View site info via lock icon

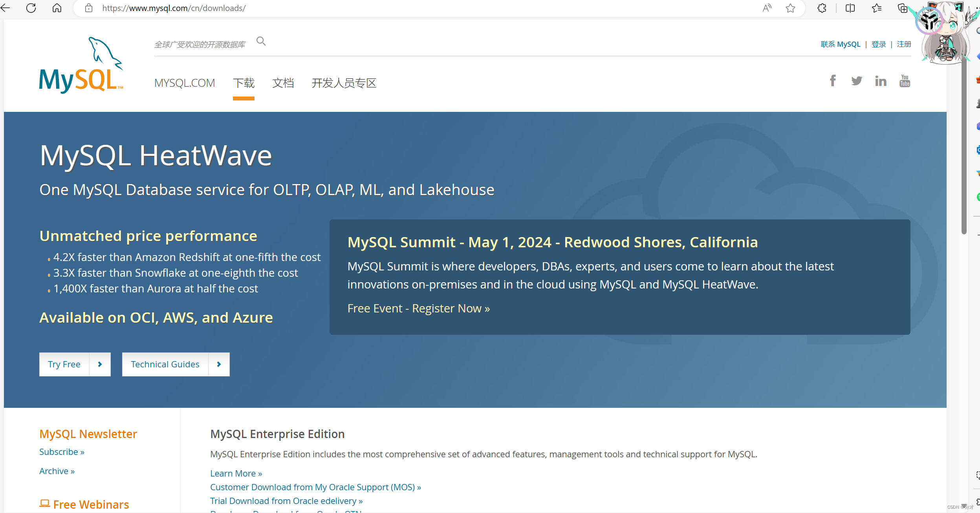point(89,8)
